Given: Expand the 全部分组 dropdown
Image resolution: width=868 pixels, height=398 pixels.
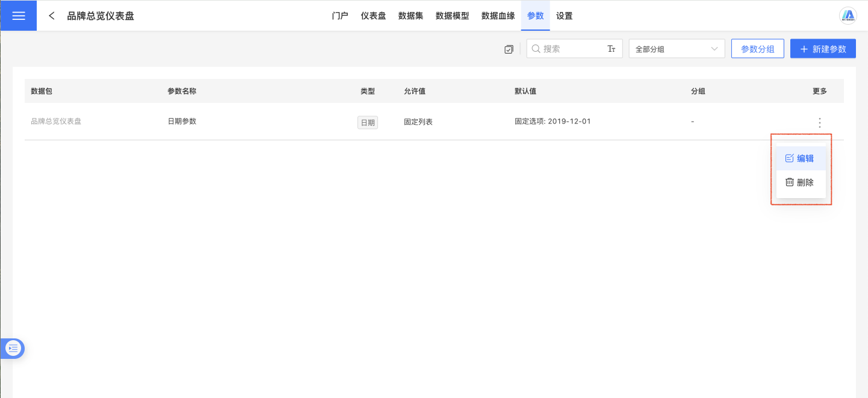Looking at the screenshot, I should pyautogui.click(x=676, y=49).
